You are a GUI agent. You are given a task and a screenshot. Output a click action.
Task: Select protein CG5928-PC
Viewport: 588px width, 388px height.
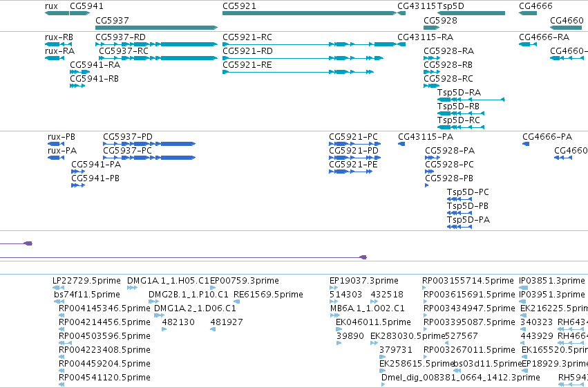point(429,172)
